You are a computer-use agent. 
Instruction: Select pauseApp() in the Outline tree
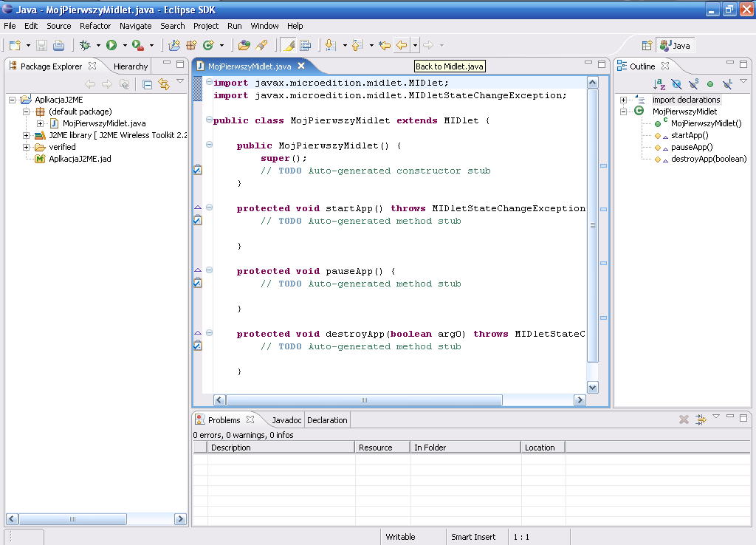point(692,148)
